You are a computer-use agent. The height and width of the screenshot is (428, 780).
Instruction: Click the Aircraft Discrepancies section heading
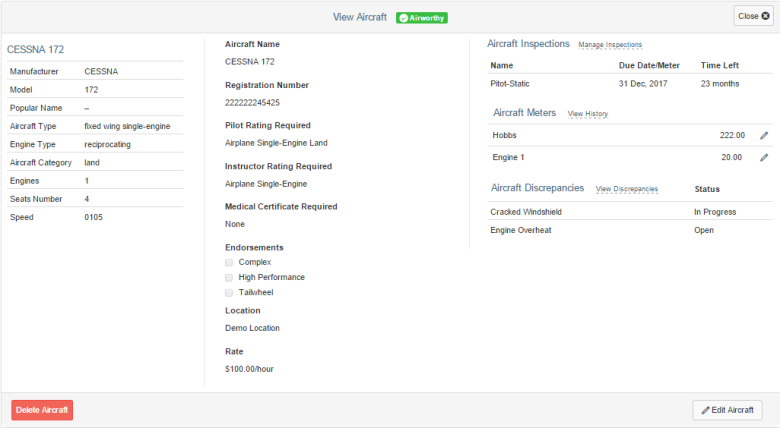(x=537, y=188)
